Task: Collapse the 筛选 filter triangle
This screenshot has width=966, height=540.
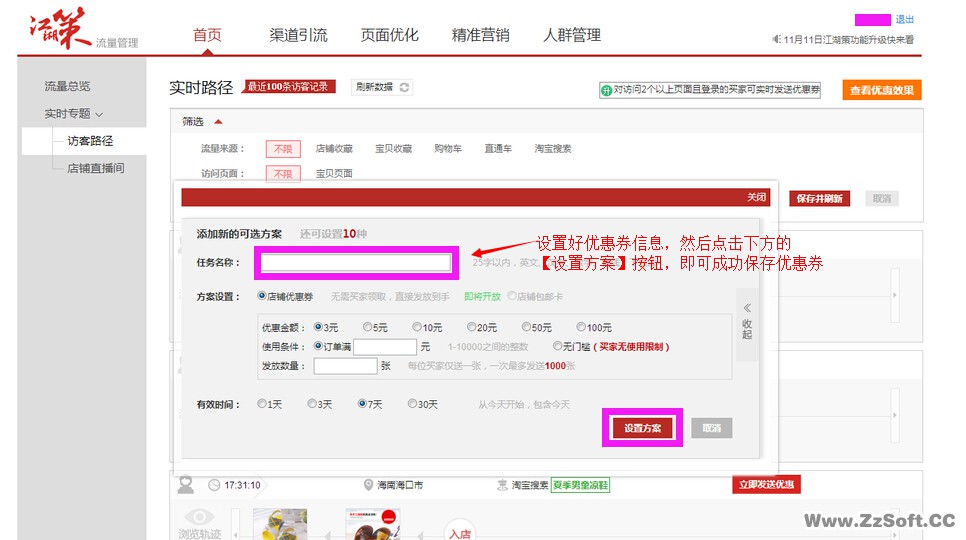Action: tap(217, 122)
